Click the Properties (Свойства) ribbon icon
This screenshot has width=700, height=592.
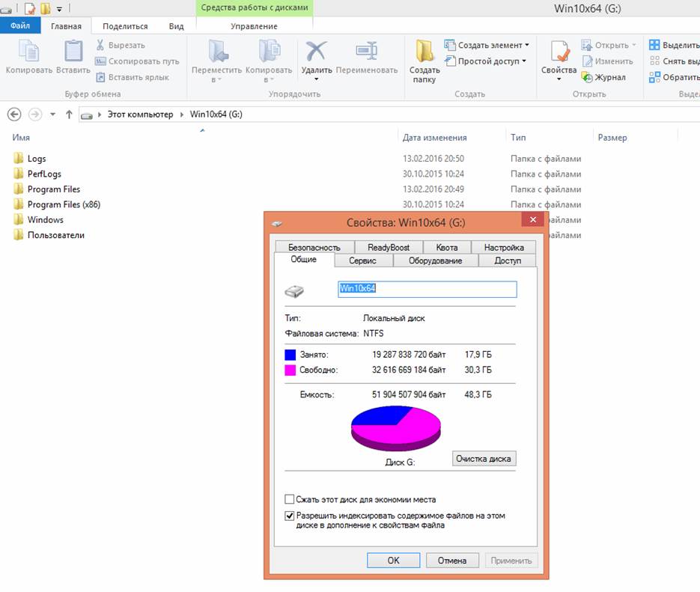pyautogui.click(x=560, y=50)
